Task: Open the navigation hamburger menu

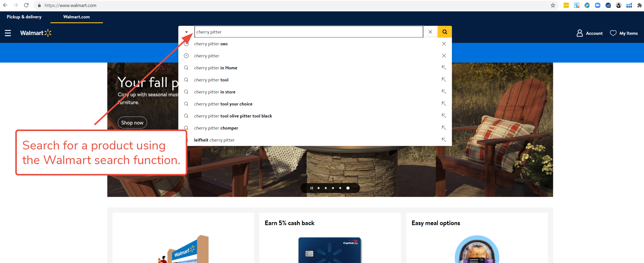Action: tap(8, 33)
